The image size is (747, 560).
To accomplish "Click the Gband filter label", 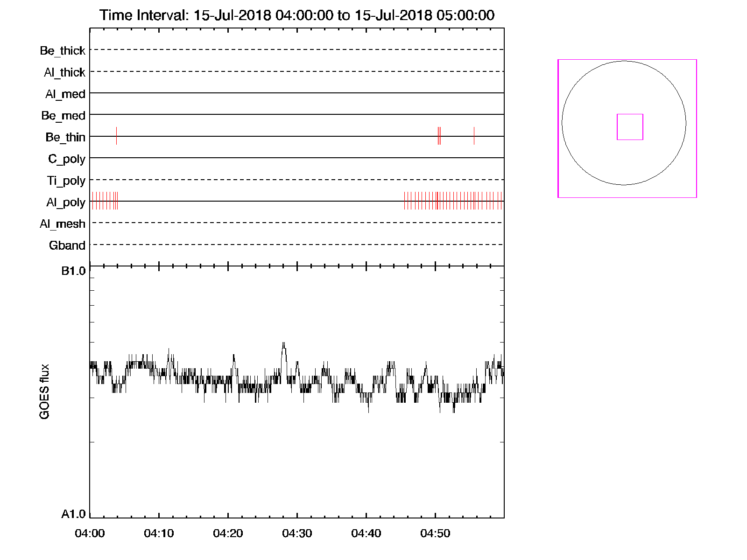I will pyautogui.click(x=67, y=245).
